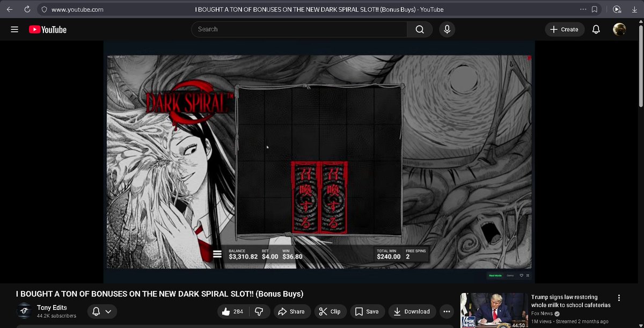Image resolution: width=644 pixels, height=328 pixels.
Task: Go to YouTube home via the logo
Action: [x=48, y=30]
